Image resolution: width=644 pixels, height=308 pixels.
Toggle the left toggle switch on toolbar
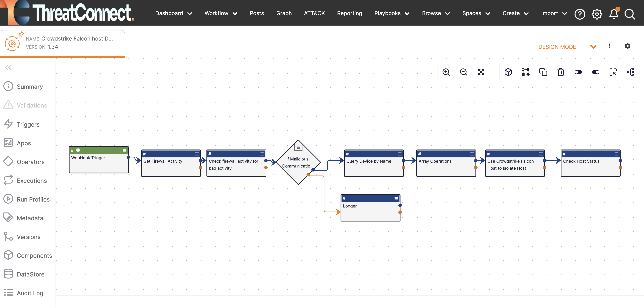(x=578, y=72)
